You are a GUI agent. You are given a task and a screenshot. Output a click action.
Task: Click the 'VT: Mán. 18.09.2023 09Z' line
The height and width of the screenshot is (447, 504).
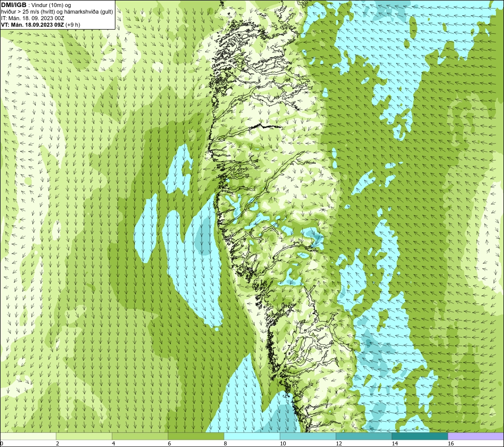coord(33,25)
